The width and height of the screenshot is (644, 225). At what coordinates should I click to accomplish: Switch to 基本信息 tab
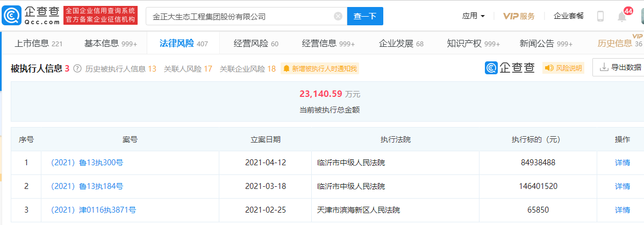[x=111, y=44]
